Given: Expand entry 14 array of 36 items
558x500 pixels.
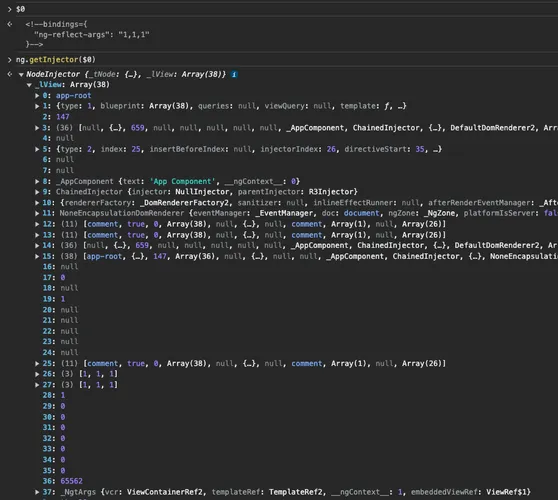Looking at the screenshot, I should pyautogui.click(x=37, y=246).
